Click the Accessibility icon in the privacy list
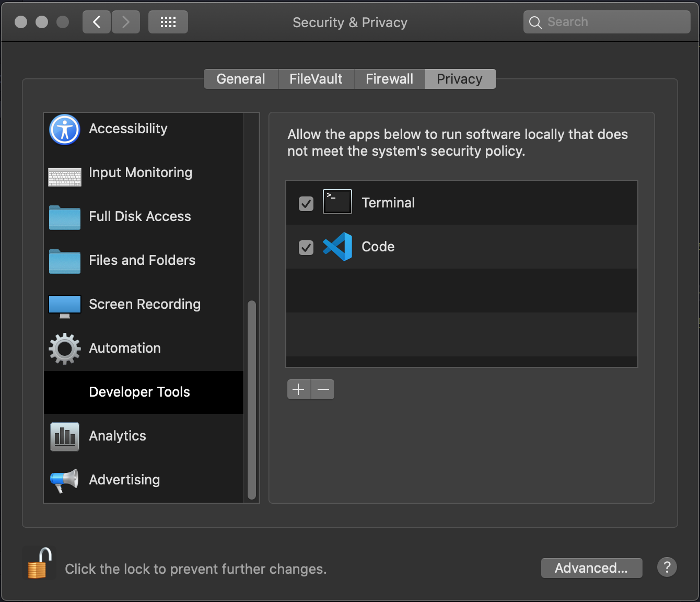This screenshot has width=700, height=602. 65,129
